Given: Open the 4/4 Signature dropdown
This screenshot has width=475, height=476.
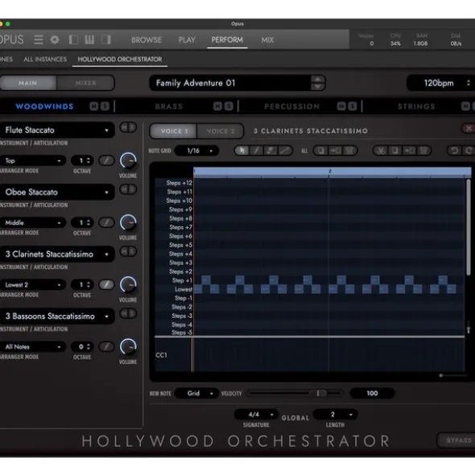Looking at the screenshot, I should [x=256, y=414].
